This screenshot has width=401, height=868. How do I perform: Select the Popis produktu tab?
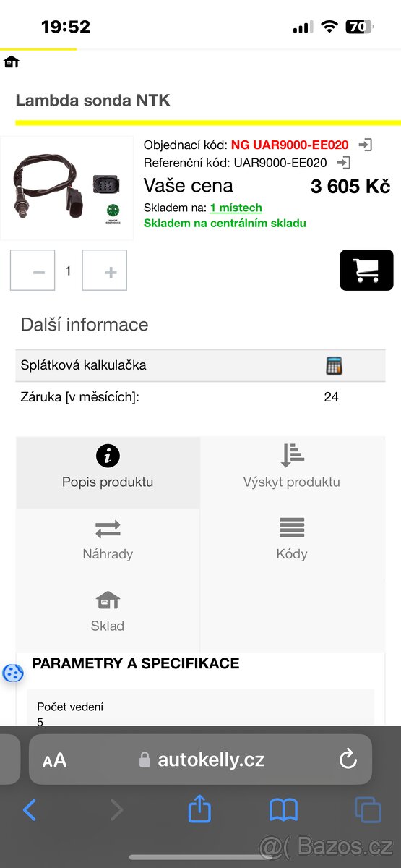108,468
